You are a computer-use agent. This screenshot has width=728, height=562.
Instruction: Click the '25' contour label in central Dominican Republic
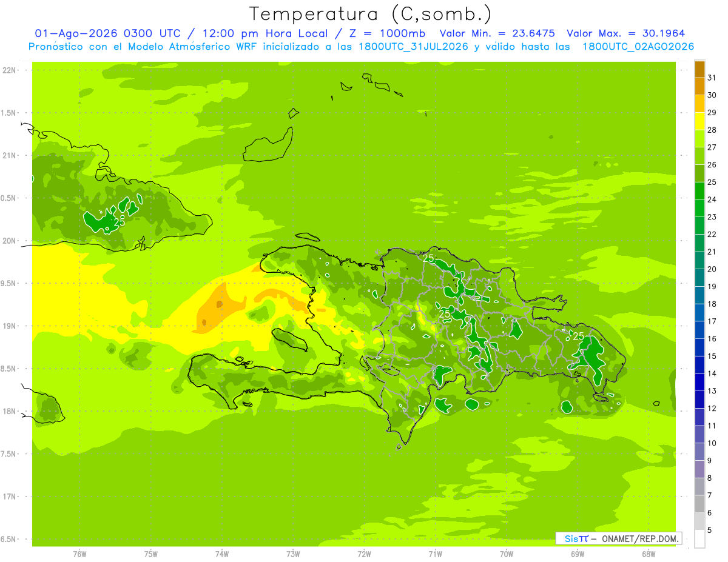[x=445, y=313]
